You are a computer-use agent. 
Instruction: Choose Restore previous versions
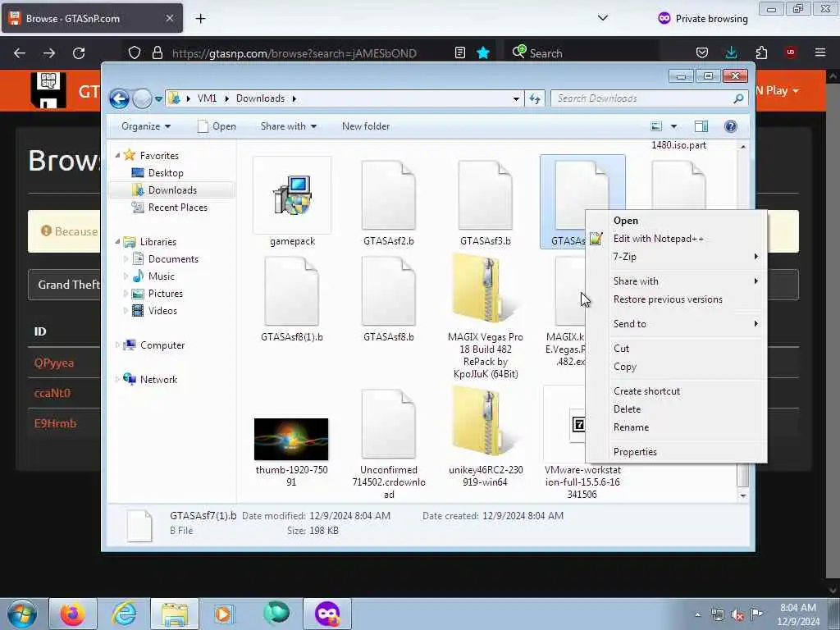(x=676, y=299)
